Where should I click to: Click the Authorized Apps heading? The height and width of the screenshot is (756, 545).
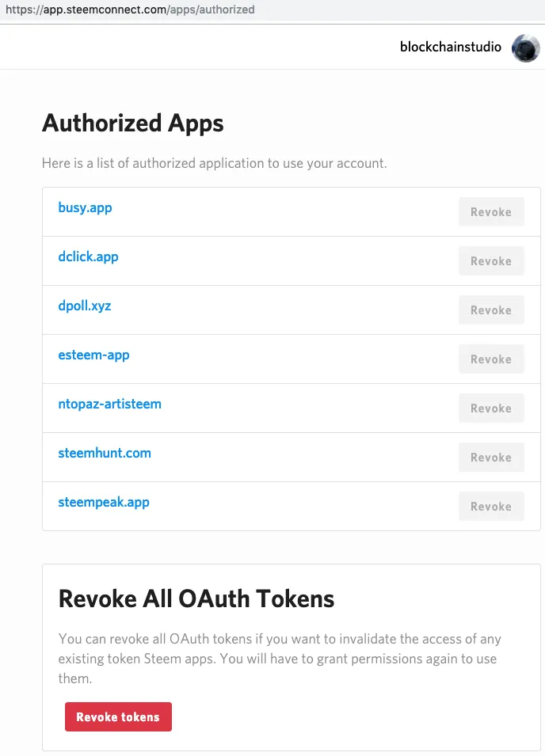tap(132, 123)
